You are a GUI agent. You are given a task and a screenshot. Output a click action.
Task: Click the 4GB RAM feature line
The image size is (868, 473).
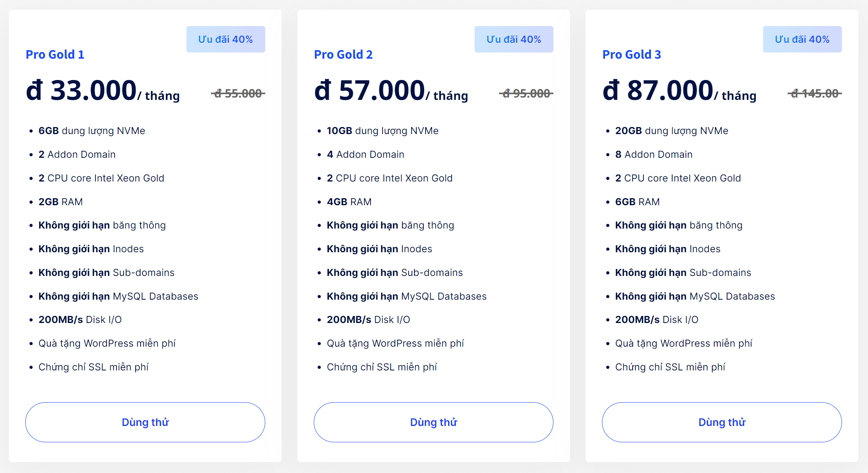click(349, 202)
